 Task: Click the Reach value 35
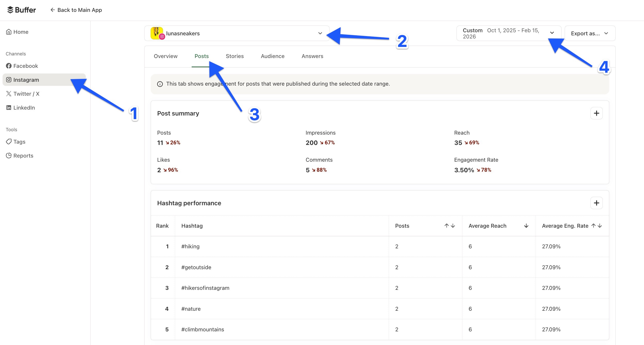[458, 143]
